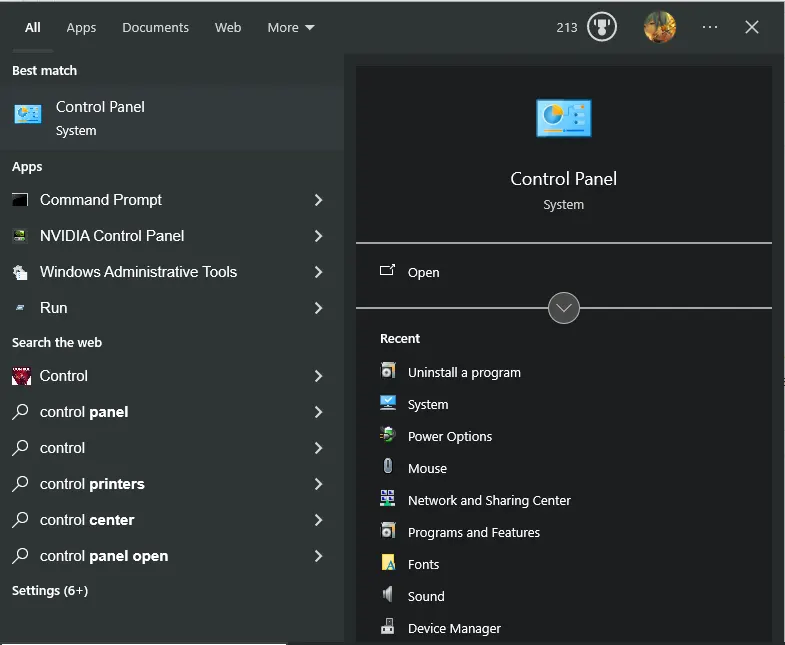Expand the plain control search arrow

pos(318,448)
